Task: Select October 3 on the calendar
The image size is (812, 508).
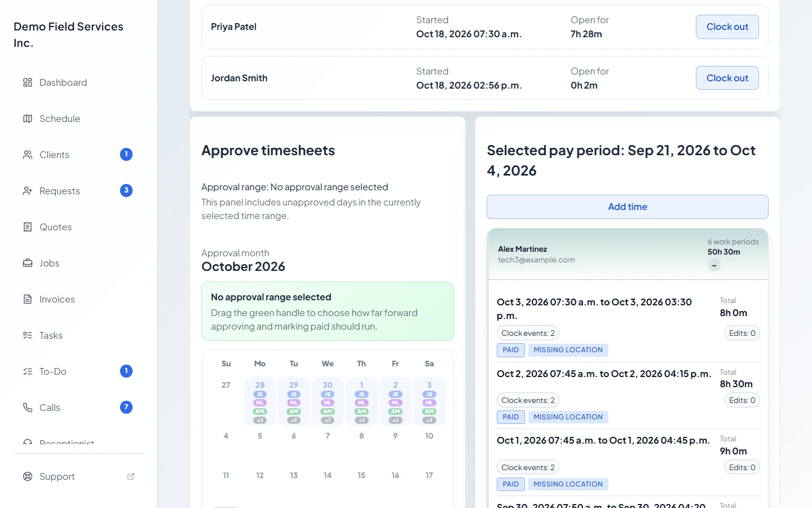Action: (429, 401)
